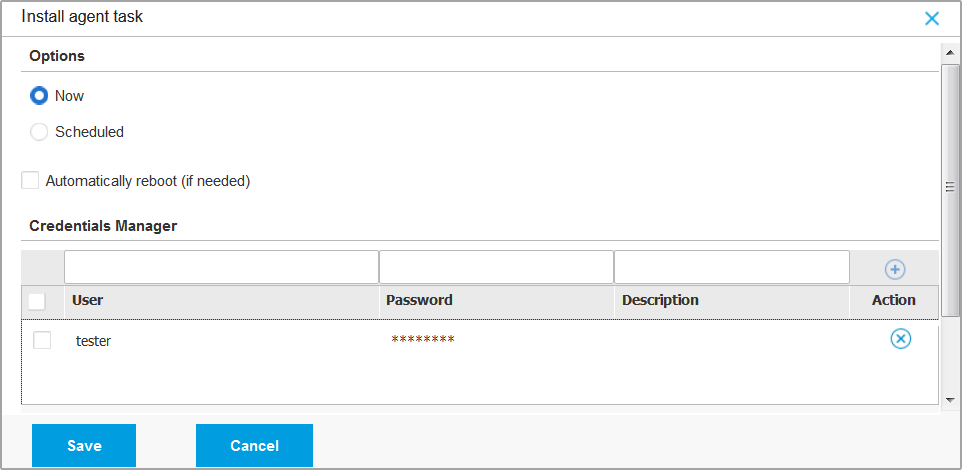
Task: Select the tester username cell
Action: (x=94, y=341)
